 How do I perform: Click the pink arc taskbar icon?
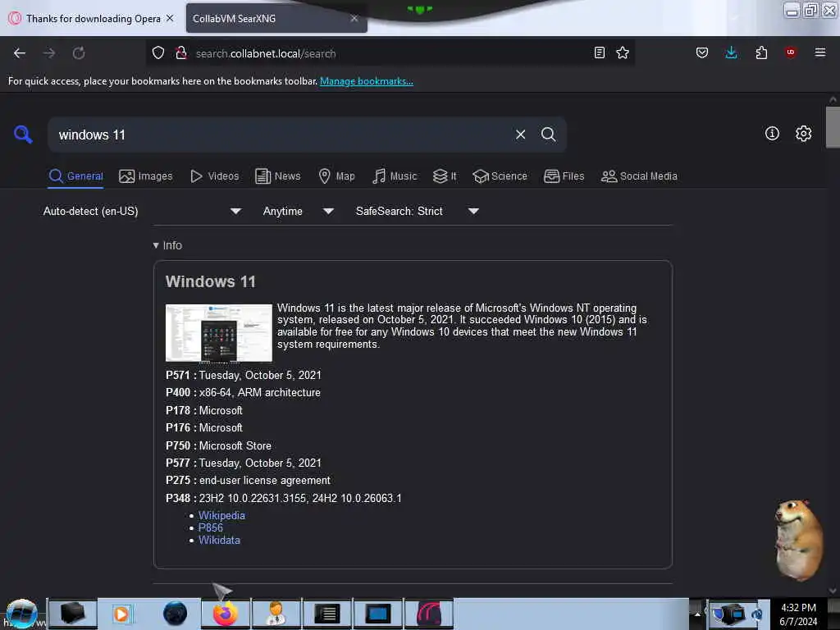pos(429,614)
